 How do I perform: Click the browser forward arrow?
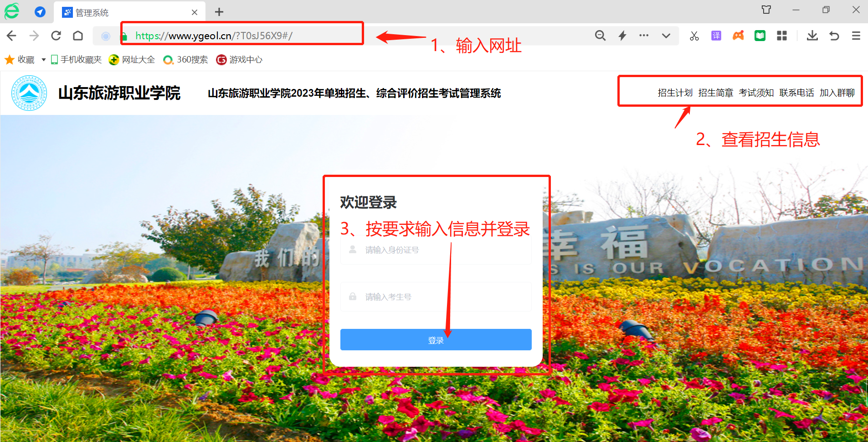click(34, 36)
